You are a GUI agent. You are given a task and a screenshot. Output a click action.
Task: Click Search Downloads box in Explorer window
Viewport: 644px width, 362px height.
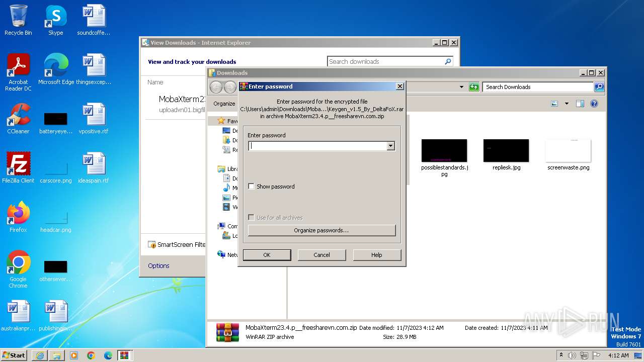click(538, 87)
